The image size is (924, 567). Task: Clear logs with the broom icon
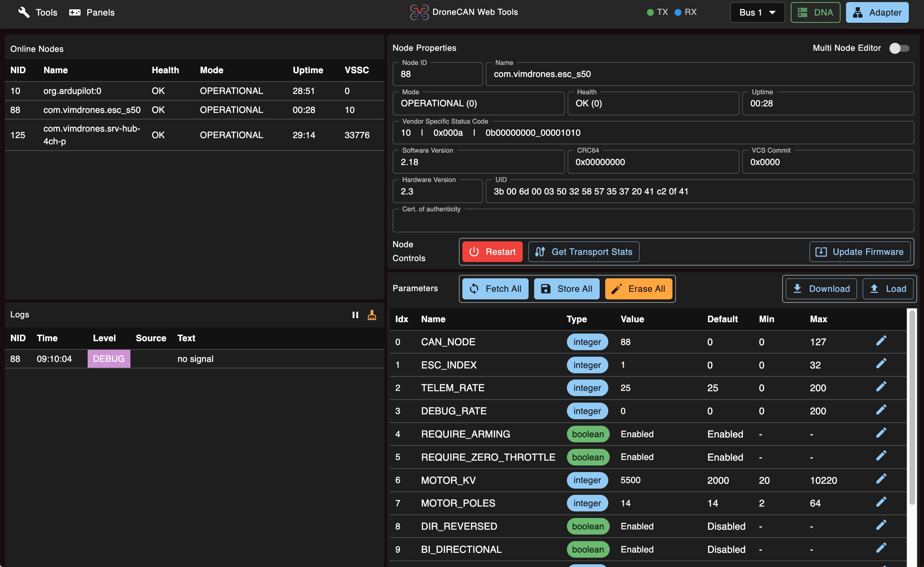372,315
